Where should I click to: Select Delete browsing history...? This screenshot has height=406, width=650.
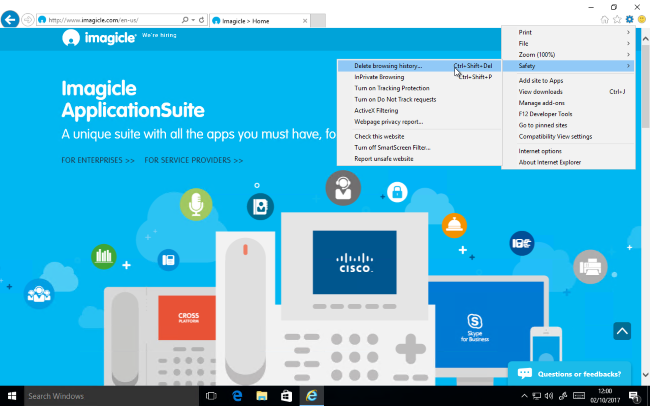click(x=419, y=66)
